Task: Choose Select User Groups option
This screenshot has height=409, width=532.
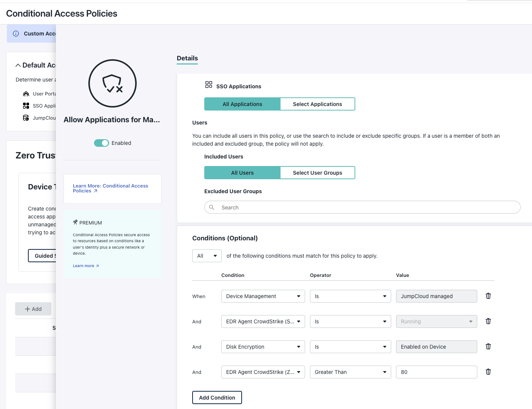Action: click(x=317, y=173)
